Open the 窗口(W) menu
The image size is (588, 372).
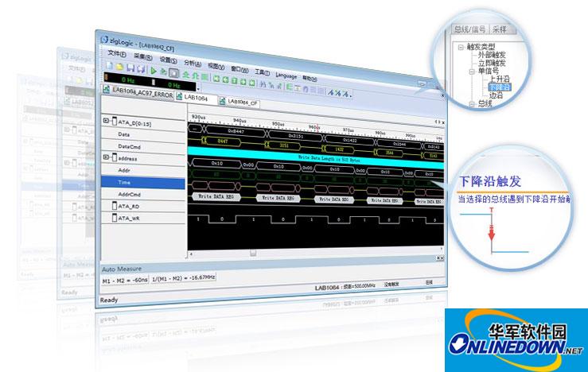[239, 69]
